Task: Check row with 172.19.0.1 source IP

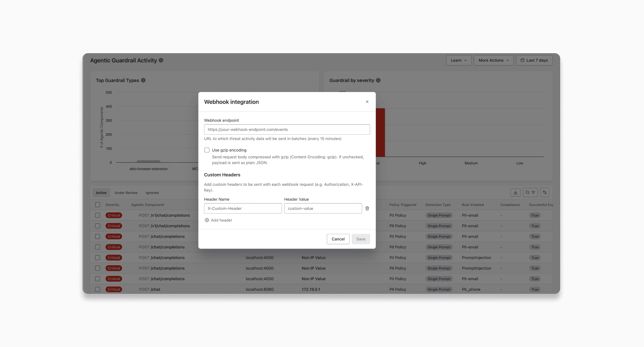Action: tap(97, 289)
